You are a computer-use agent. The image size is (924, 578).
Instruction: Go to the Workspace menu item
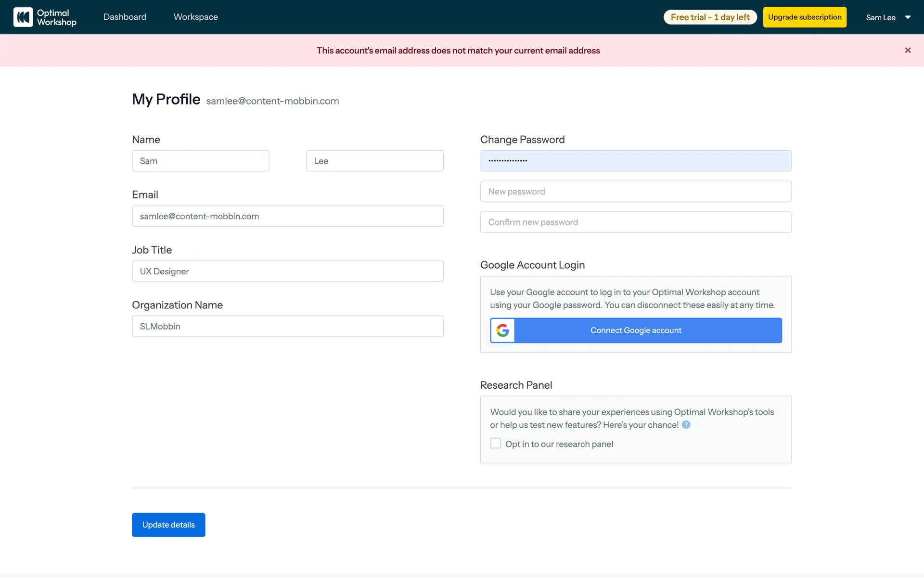click(195, 17)
